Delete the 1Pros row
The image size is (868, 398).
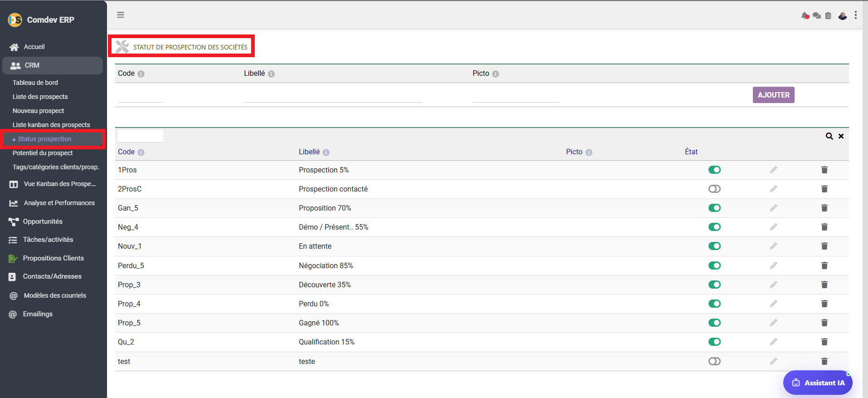click(824, 170)
